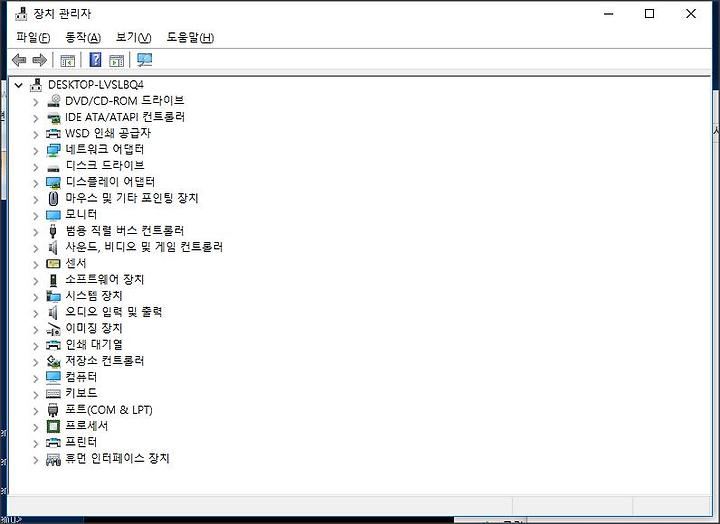Image resolution: width=720 pixels, height=524 pixels.
Task: Open the 파일(F) menu
Action: tap(33, 37)
